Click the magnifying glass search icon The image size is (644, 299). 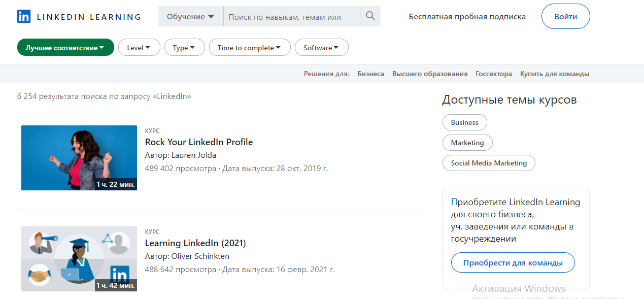370,16
